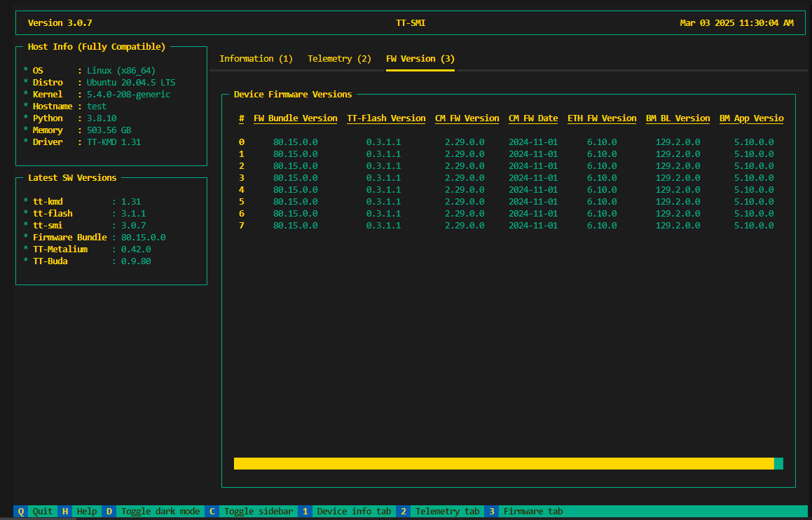The image size is (812, 520).
Task: Click the TT-Flash Version column header
Action: coord(386,118)
